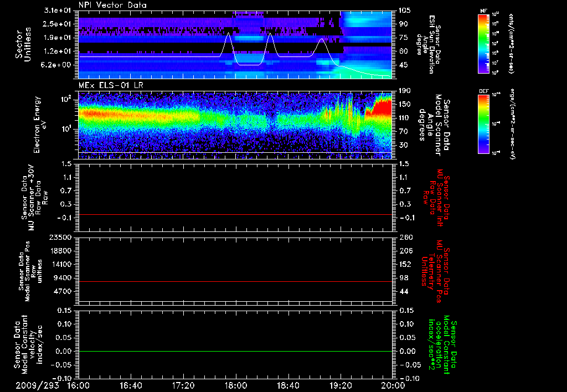
Task: Click the 9400 scanner position tick label
Action: pyautogui.click(x=62, y=278)
